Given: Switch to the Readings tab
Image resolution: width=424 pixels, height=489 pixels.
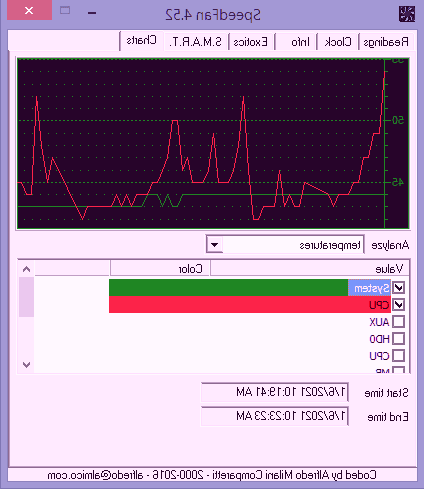Looking at the screenshot, I should pos(386,42).
